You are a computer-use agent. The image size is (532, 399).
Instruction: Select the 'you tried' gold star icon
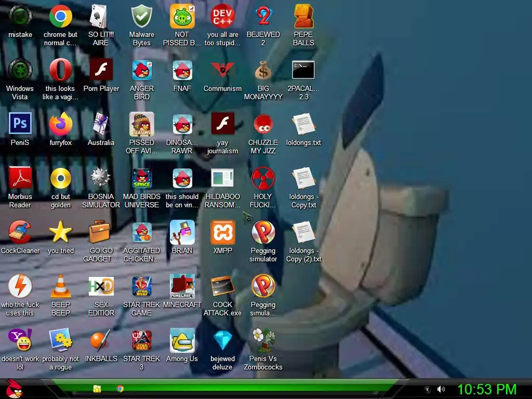click(x=60, y=232)
